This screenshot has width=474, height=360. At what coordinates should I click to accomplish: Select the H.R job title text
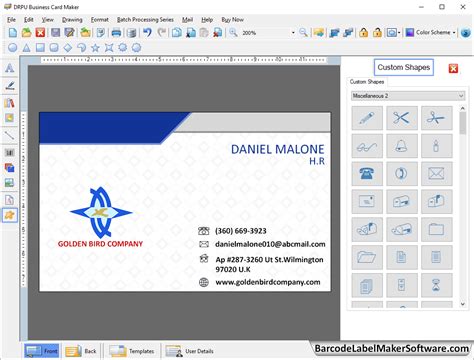(317, 161)
